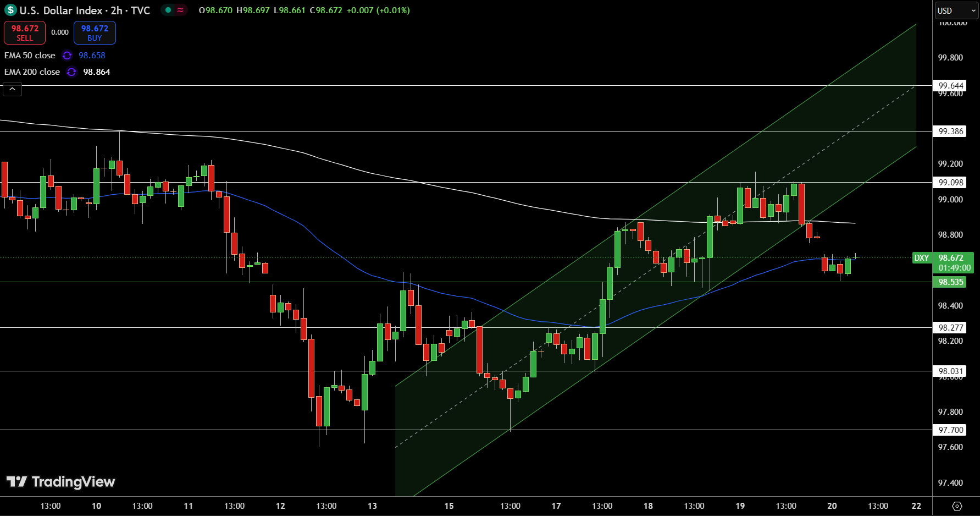
Task: Select the 99.098 horizontal line price label
Action: (950, 183)
